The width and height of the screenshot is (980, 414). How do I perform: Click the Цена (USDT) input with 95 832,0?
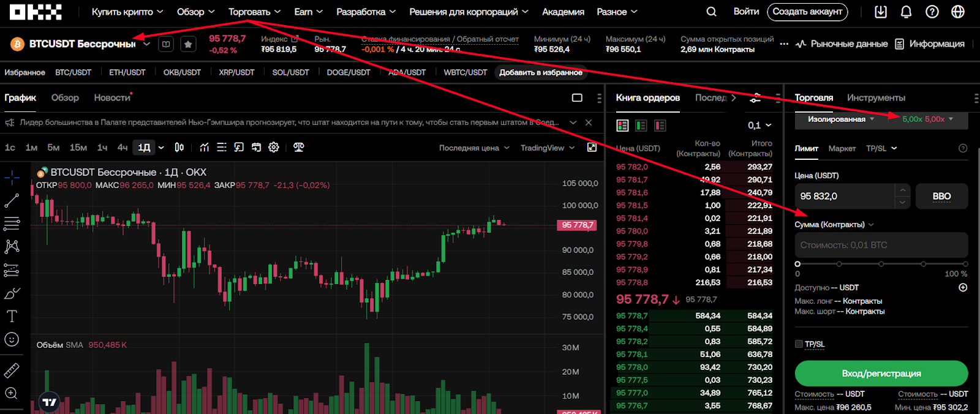tap(844, 197)
